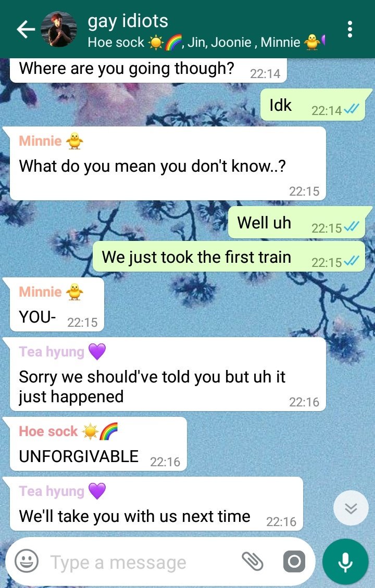The width and height of the screenshot is (375, 588).
Task: Tap the 'Minnie' name above 'YOU-' message
Action: (x=40, y=292)
